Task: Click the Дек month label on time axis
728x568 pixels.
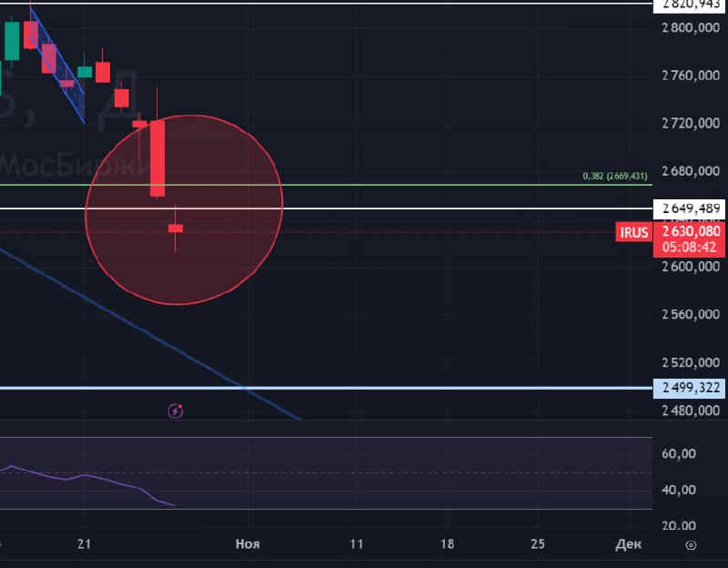Action: pos(628,543)
